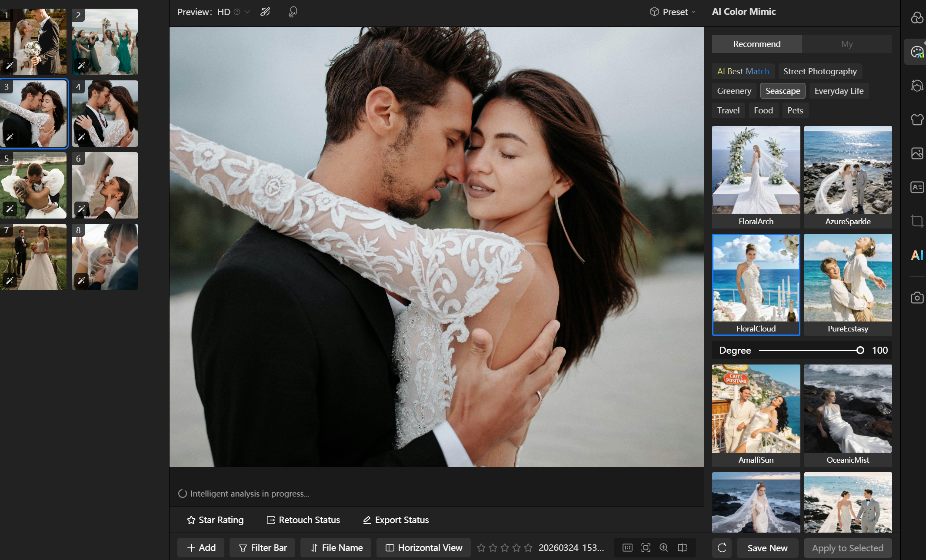Screen dimensions: 926x560
Task: Open the portrait retouch face icon
Action: click(x=917, y=86)
